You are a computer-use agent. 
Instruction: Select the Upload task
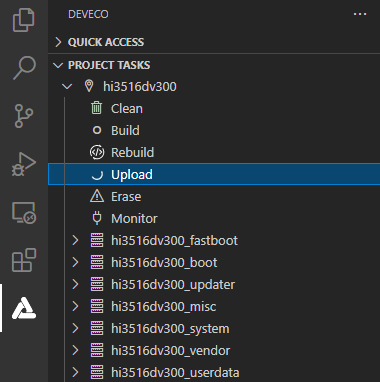(214, 174)
